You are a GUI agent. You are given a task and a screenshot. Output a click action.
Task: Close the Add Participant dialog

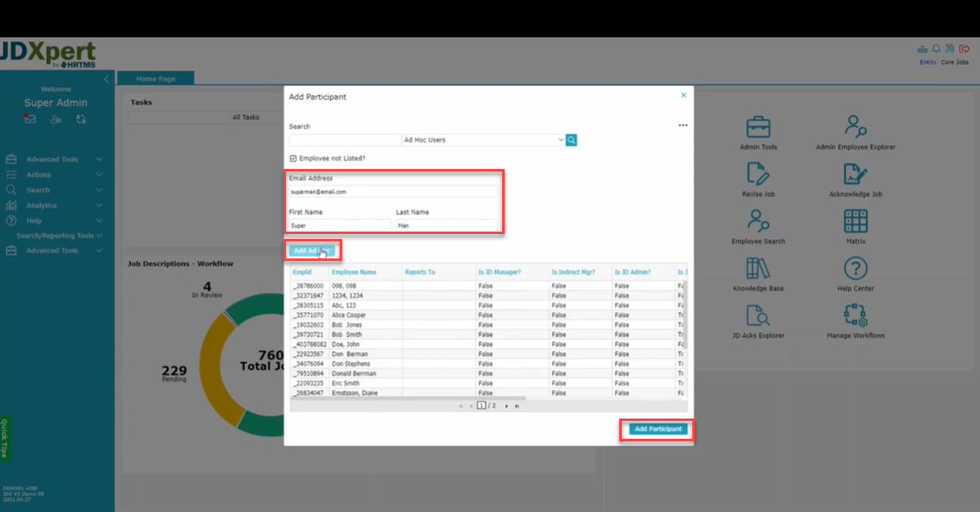(x=683, y=95)
